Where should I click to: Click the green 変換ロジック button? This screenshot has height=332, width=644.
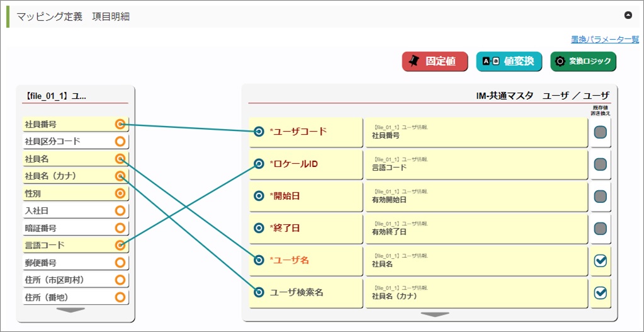(583, 61)
